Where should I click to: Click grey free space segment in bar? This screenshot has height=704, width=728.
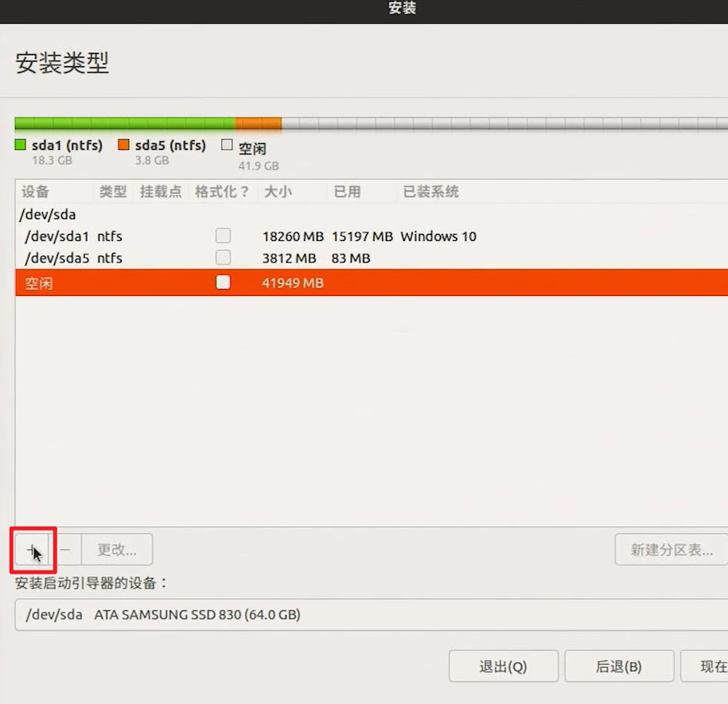[x=504, y=123]
